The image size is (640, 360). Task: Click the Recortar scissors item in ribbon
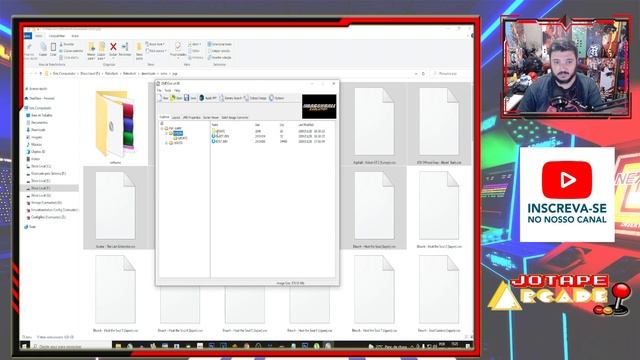67,44
